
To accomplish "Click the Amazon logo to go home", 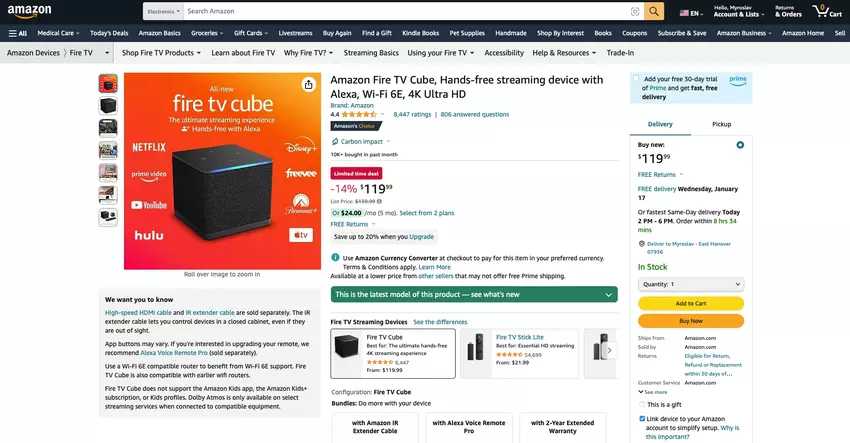I will click(x=29, y=11).
